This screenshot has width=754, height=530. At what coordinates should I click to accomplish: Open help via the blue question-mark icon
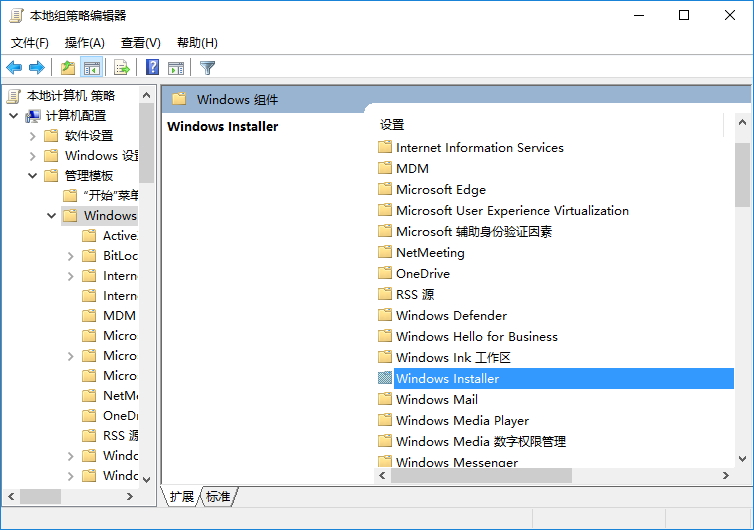click(152, 67)
